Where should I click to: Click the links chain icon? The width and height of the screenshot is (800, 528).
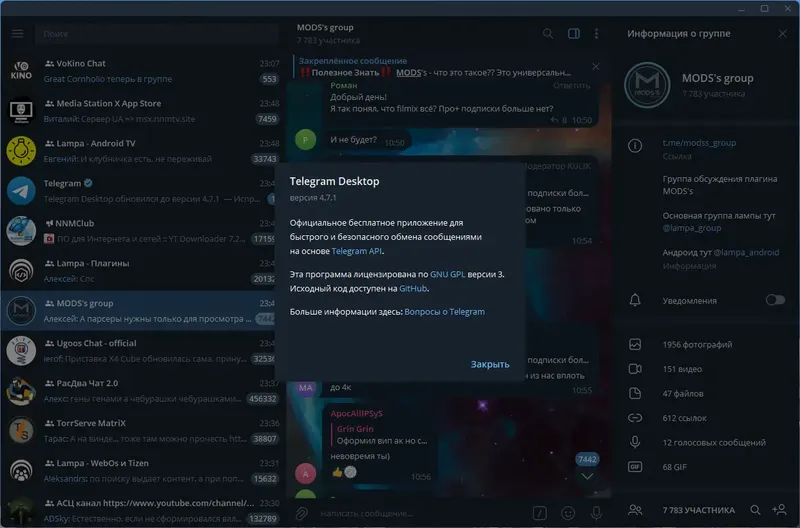[x=635, y=418]
